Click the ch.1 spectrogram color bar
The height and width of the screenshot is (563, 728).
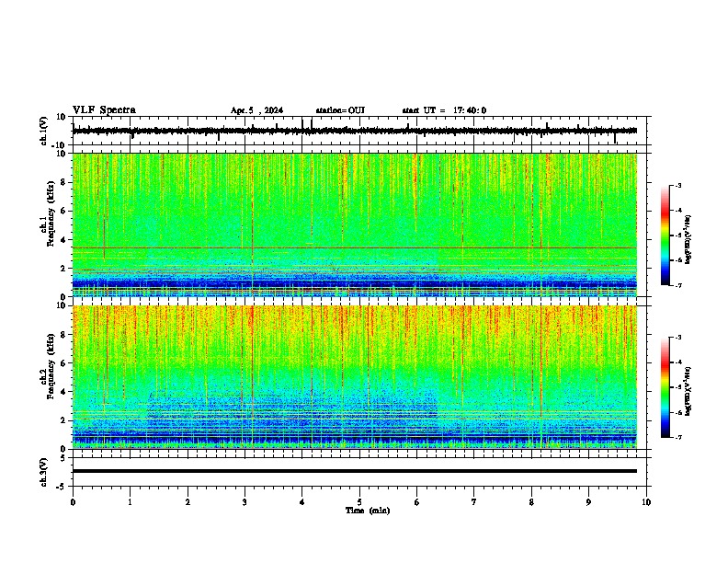(665, 236)
